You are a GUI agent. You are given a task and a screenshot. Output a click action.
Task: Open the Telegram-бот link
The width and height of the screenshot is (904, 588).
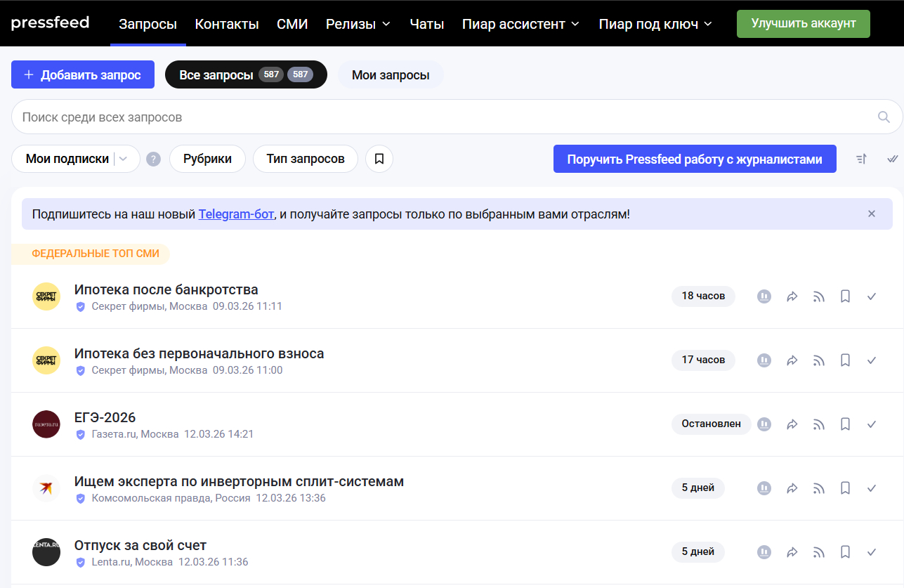[x=236, y=214]
